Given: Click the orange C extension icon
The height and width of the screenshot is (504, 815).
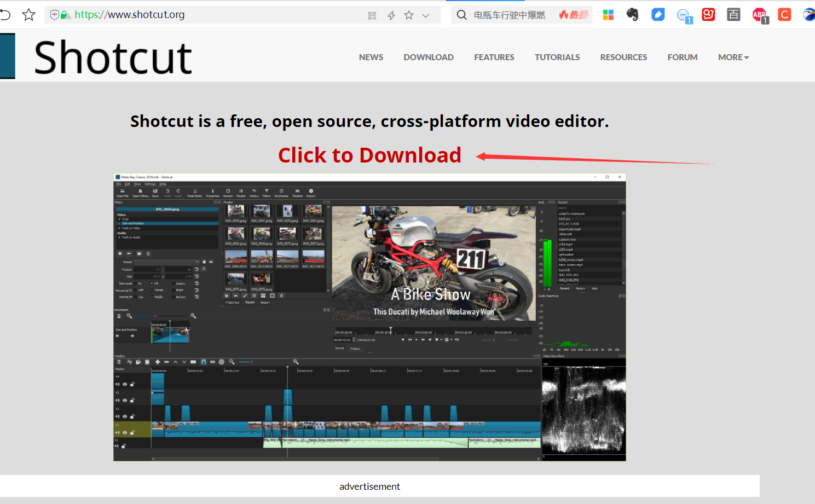Looking at the screenshot, I should pyautogui.click(x=784, y=15).
